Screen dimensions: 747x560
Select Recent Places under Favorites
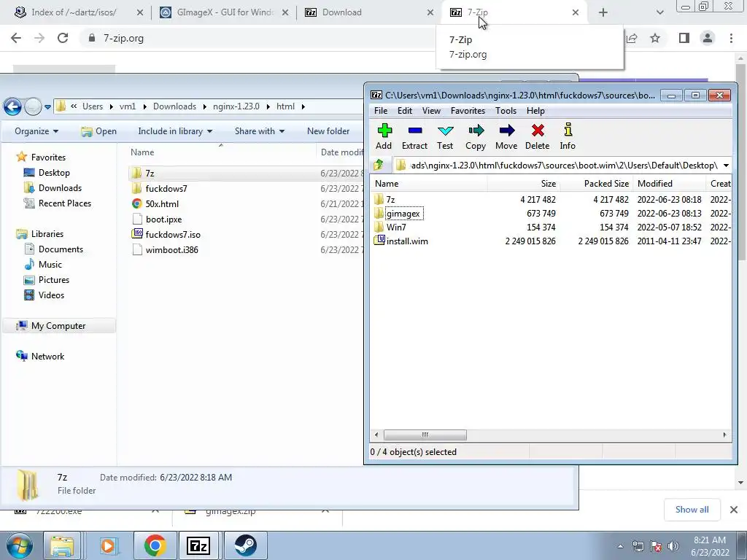(65, 203)
